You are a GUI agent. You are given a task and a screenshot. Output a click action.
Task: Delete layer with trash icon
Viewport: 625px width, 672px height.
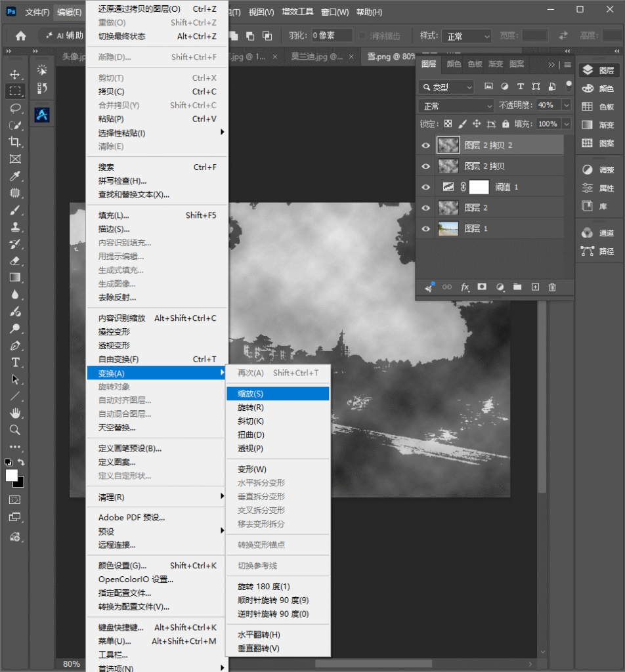click(x=552, y=287)
